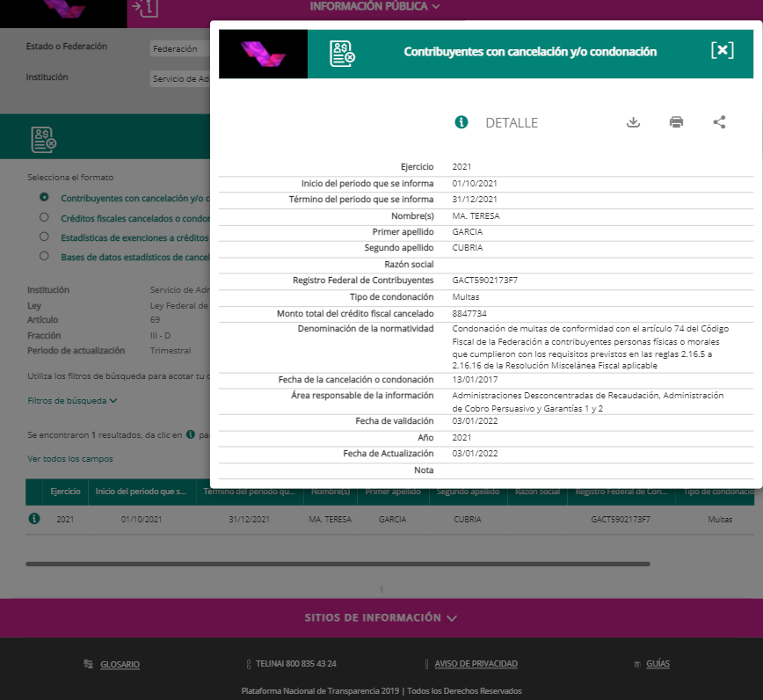Click the green info icon beside DETALLE

coord(461,122)
